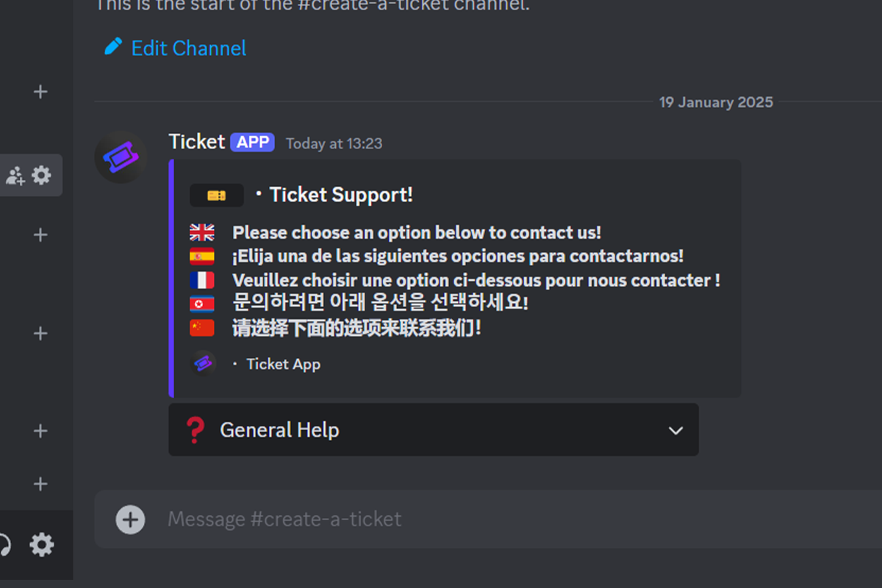Expand the General Help dropdown
Image resolution: width=882 pixels, height=588 pixels.
pos(675,430)
